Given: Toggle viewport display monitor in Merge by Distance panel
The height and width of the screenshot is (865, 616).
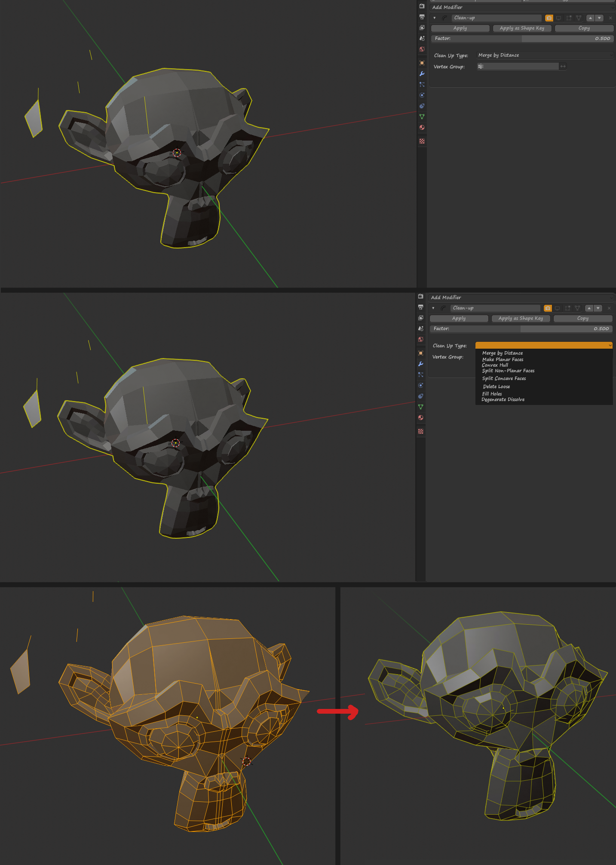Looking at the screenshot, I should pyautogui.click(x=559, y=18).
